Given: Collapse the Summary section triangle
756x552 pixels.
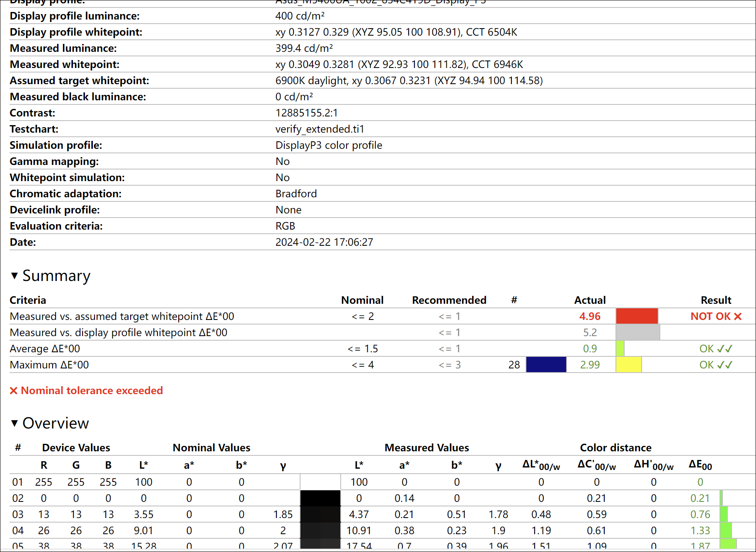Looking at the screenshot, I should pyautogui.click(x=15, y=276).
